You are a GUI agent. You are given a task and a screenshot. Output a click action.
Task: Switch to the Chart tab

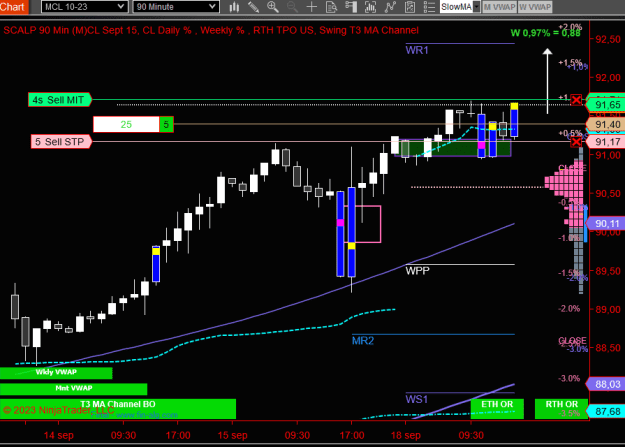[x=14, y=7]
